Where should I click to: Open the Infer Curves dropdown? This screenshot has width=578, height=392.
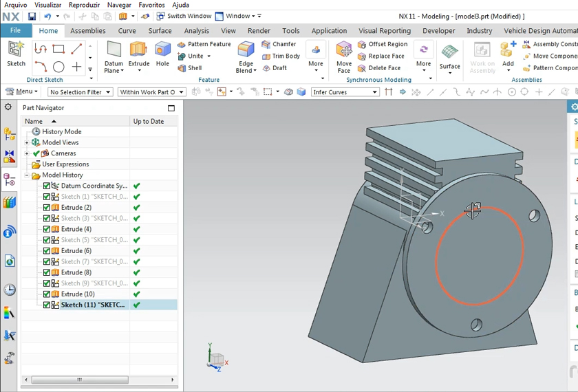tap(345, 92)
